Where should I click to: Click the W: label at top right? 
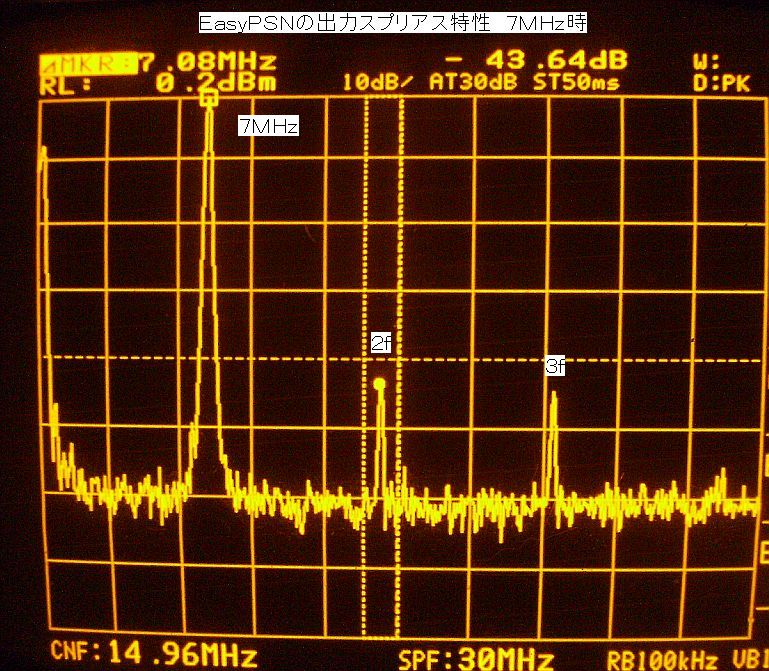click(706, 61)
